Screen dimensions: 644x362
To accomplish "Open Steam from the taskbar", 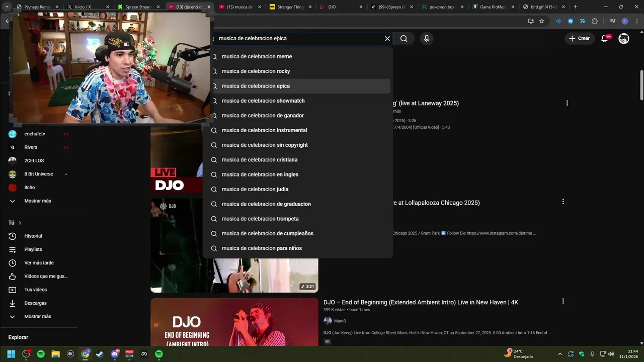I will 100,354.
